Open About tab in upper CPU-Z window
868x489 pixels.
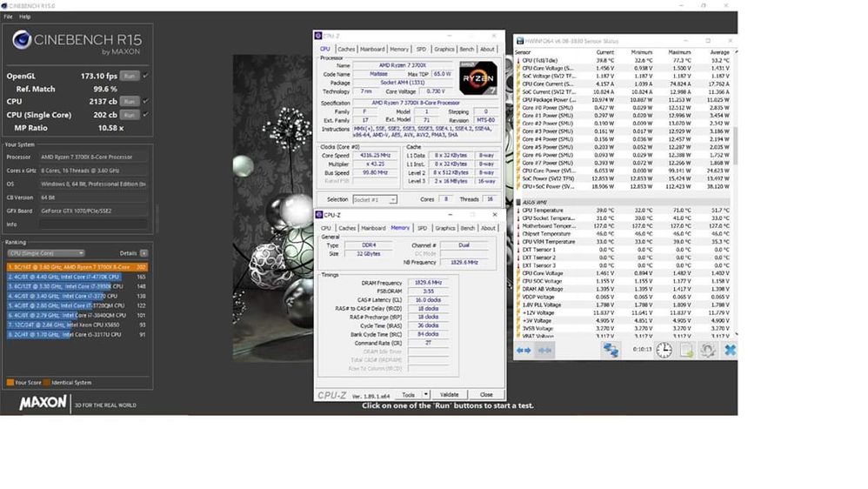click(x=487, y=50)
